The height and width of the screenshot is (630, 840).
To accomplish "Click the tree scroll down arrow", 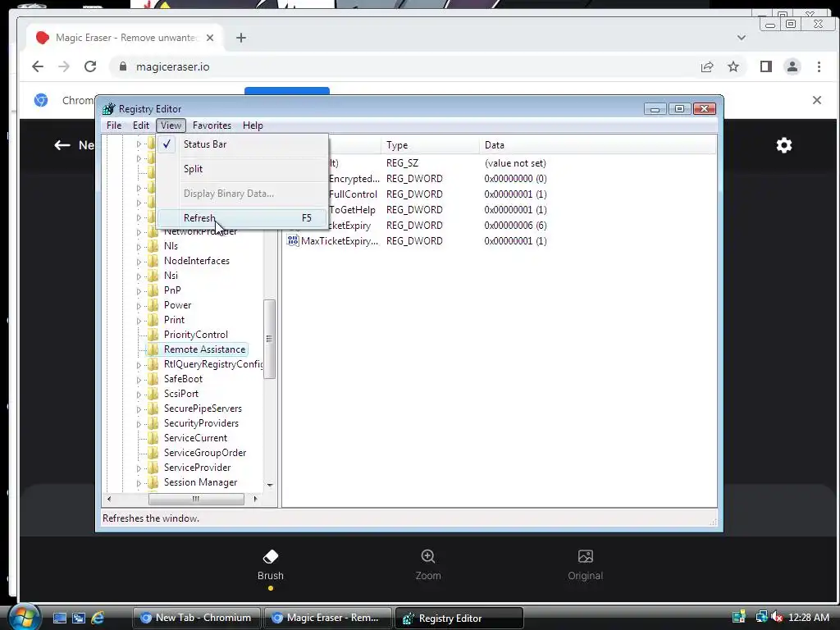I will 270,486.
